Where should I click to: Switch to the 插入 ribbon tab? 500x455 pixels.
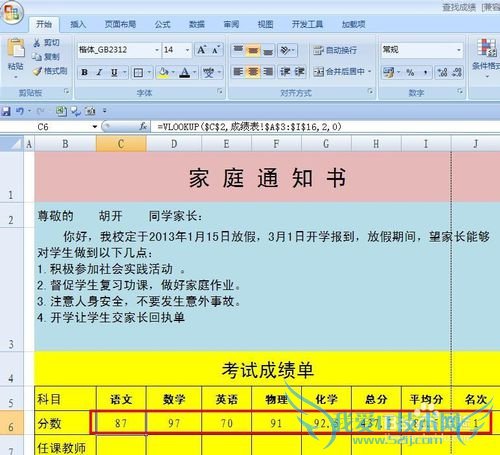(x=78, y=24)
